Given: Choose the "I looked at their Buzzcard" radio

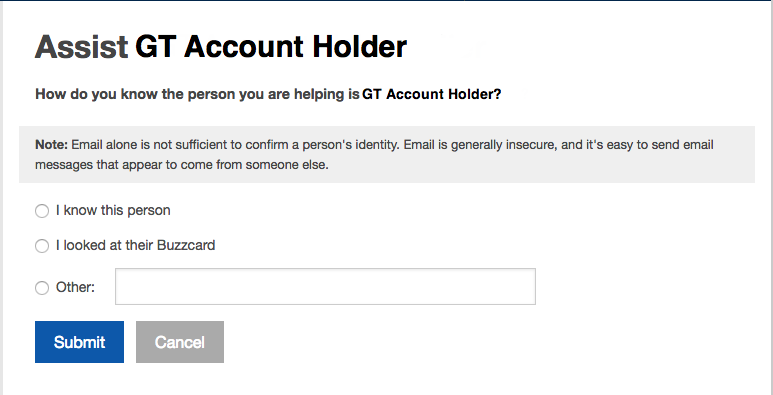Looking at the screenshot, I should (x=42, y=246).
